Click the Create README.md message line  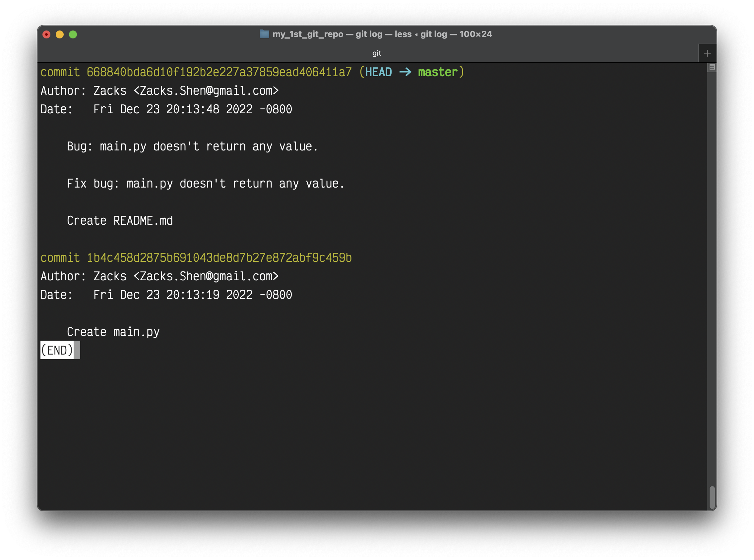(120, 221)
